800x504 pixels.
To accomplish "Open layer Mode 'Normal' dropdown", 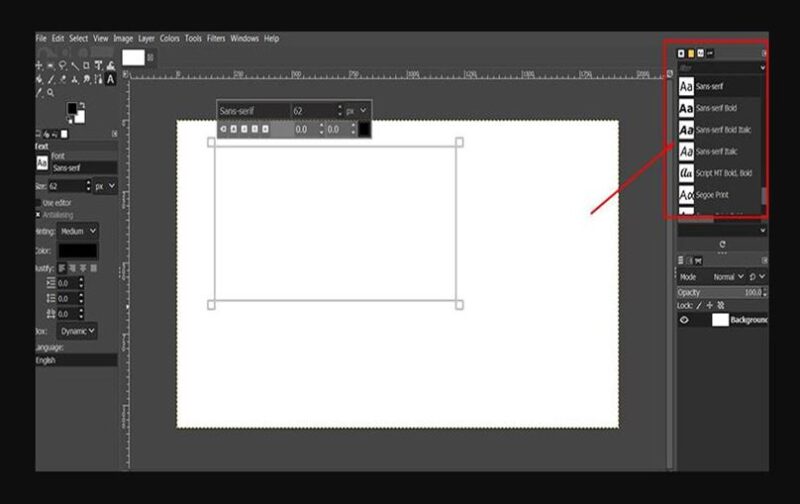I will coord(728,277).
